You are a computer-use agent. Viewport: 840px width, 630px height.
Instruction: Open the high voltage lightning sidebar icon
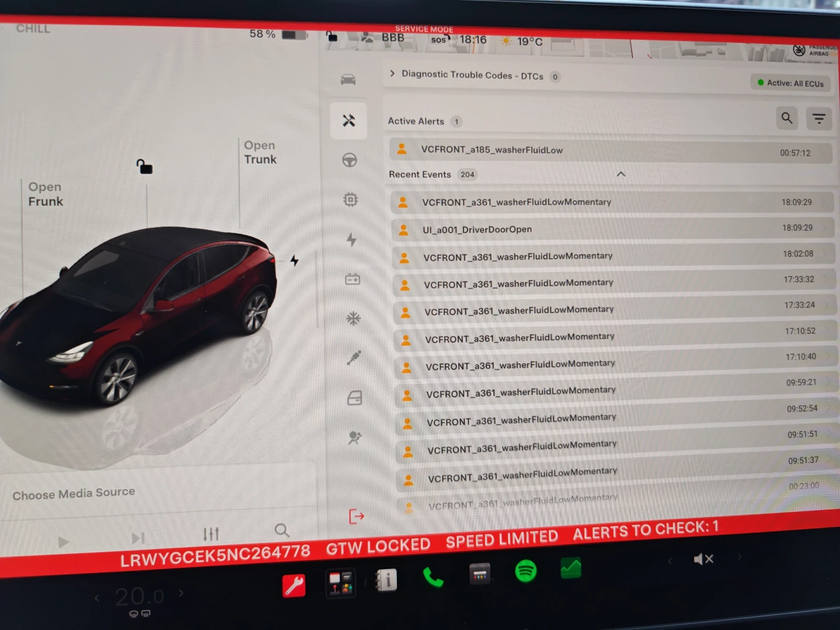[351, 239]
